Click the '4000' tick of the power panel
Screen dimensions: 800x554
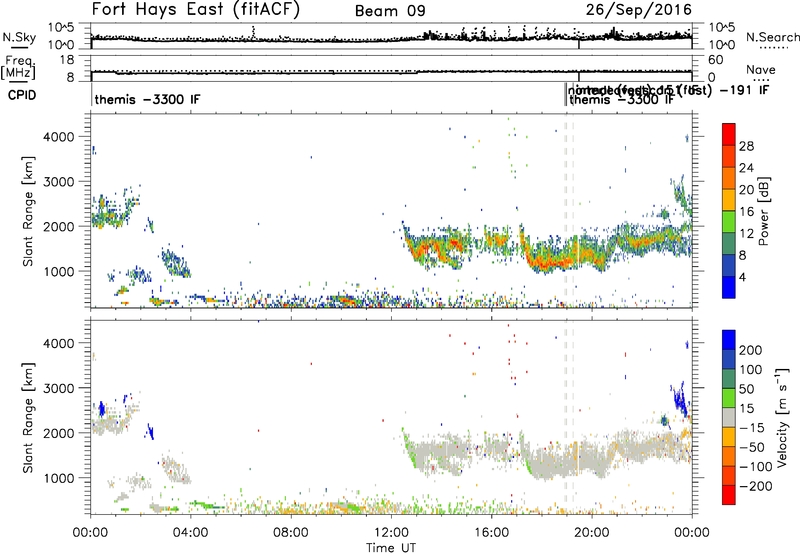(59, 137)
